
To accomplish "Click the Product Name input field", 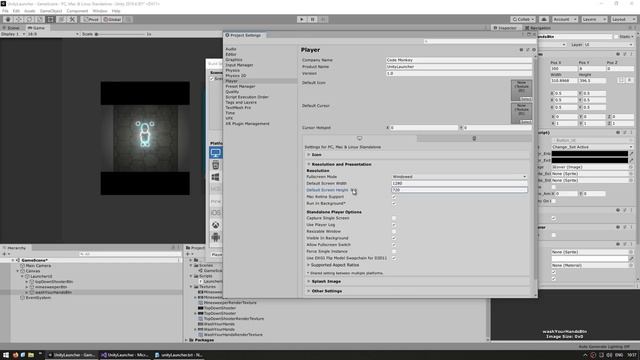I will pyautogui.click(x=459, y=67).
